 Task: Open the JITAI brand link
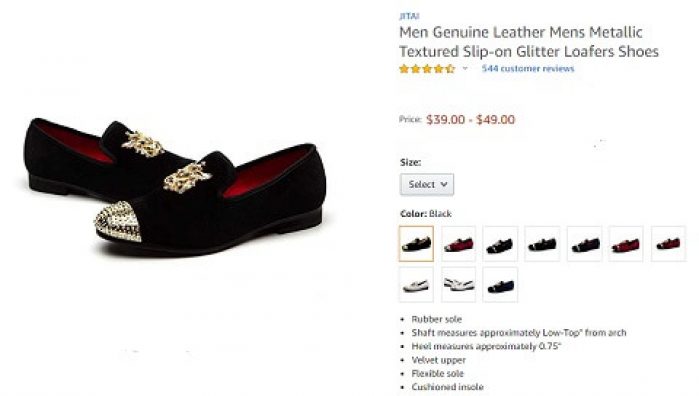click(x=409, y=16)
